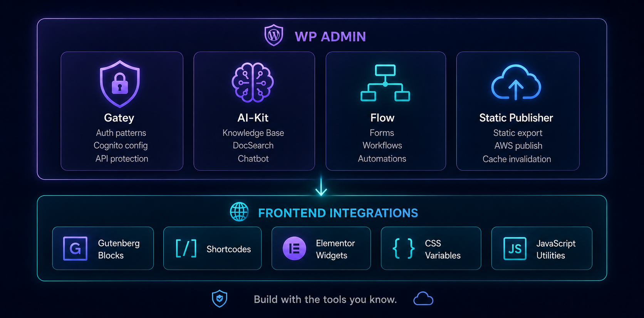Click the 'Workflows' text

click(x=382, y=146)
